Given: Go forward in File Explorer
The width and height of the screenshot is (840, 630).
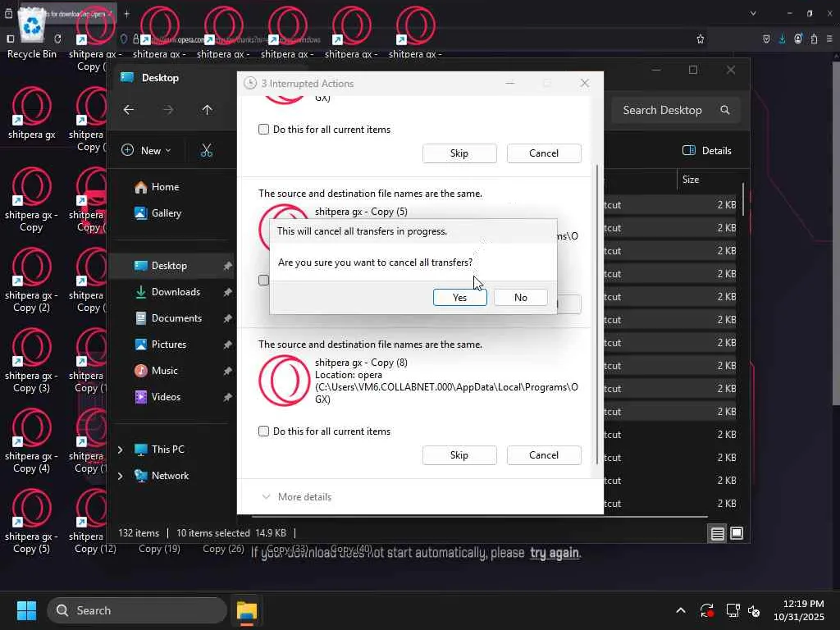Looking at the screenshot, I should point(168,110).
